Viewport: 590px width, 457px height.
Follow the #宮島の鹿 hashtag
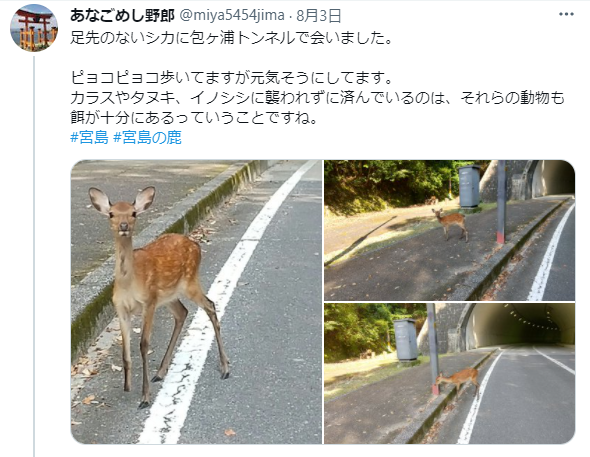(147, 138)
